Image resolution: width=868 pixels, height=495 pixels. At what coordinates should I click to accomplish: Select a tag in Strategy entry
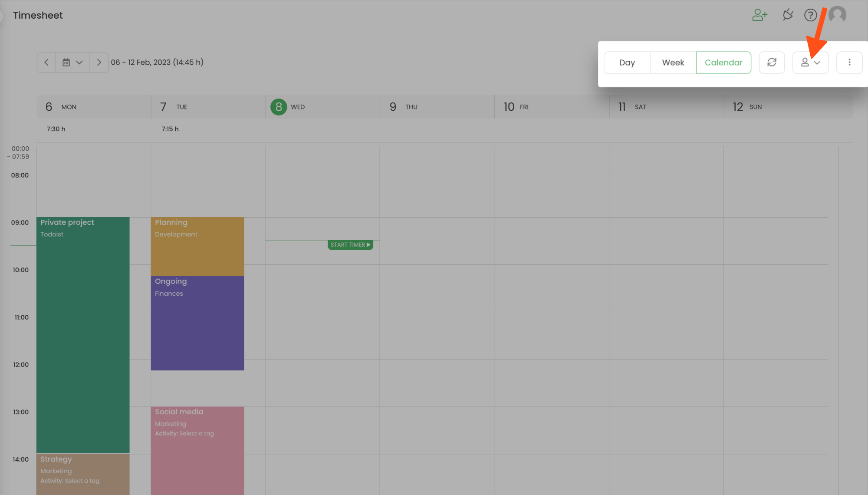coord(82,481)
